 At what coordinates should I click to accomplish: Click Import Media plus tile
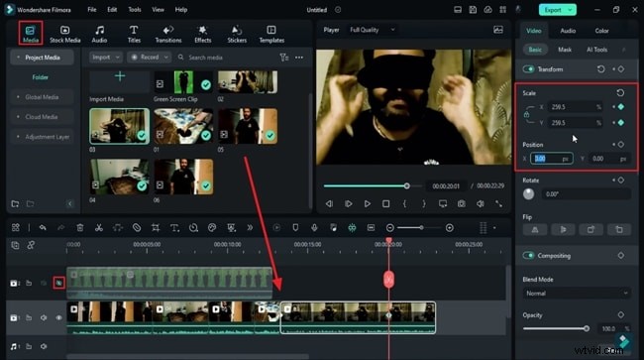(120, 81)
